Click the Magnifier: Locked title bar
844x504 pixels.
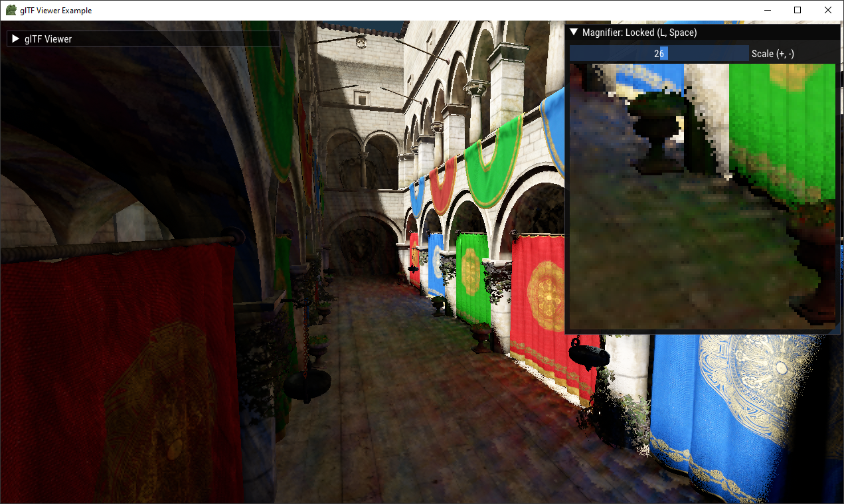[x=703, y=32]
